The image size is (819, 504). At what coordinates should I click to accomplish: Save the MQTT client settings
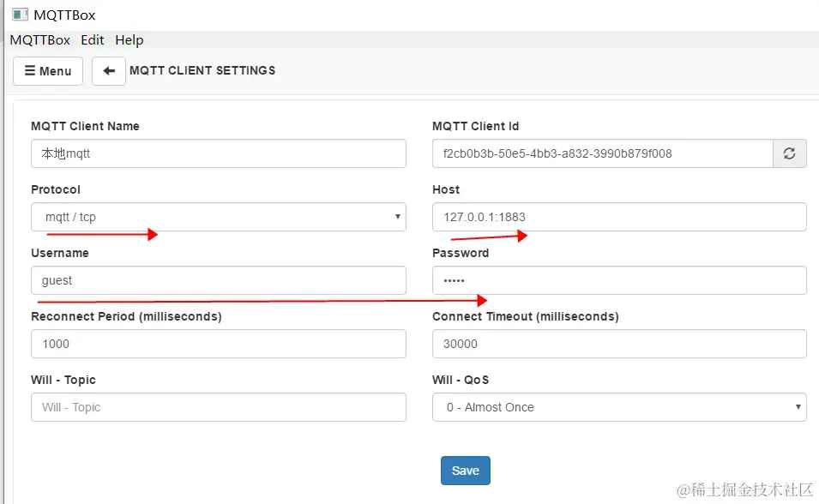465,471
